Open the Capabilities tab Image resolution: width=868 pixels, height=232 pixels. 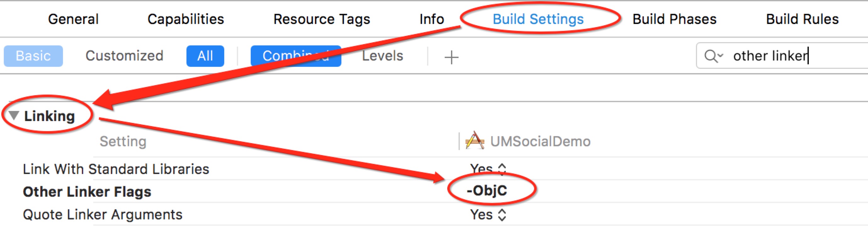[186, 19]
